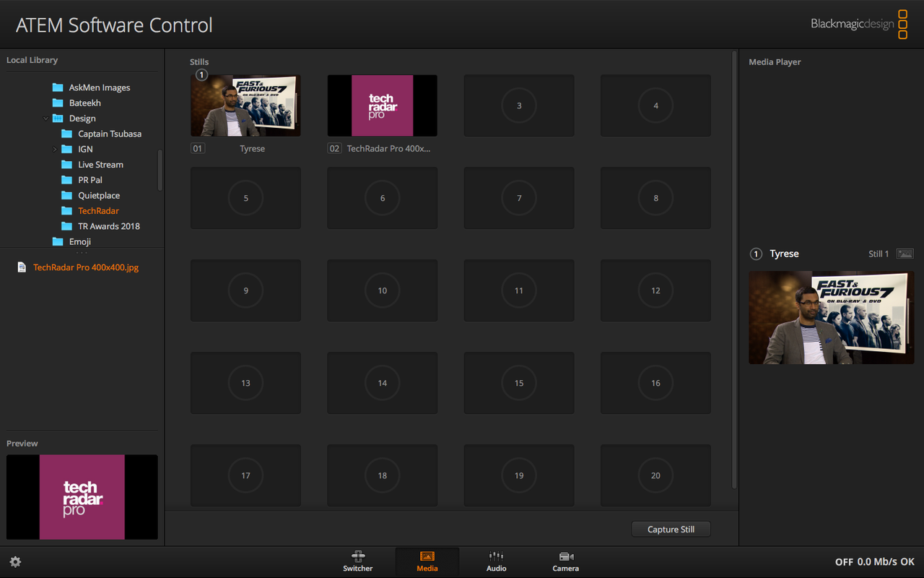This screenshot has height=578, width=924.
Task: Select empty still slot 18
Action: [383, 475]
